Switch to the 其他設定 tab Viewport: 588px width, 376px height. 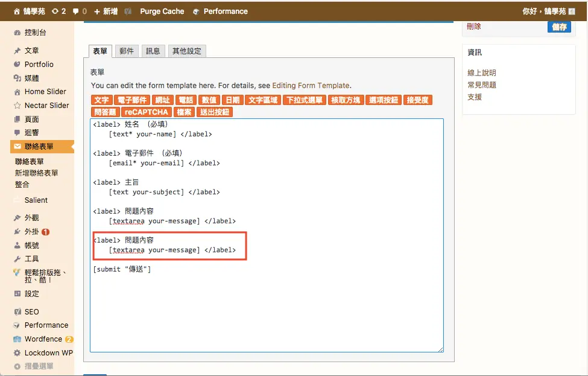coord(187,51)
